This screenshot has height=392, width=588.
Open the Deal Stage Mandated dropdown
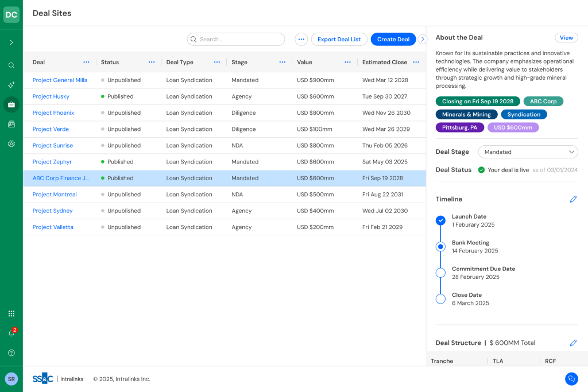(528, 152)
